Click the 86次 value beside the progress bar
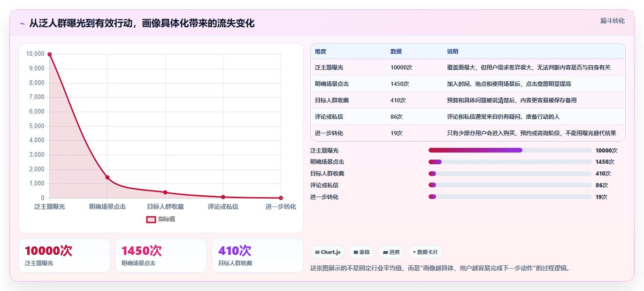This screenshot has height=291, width=644. coord(602,185)
